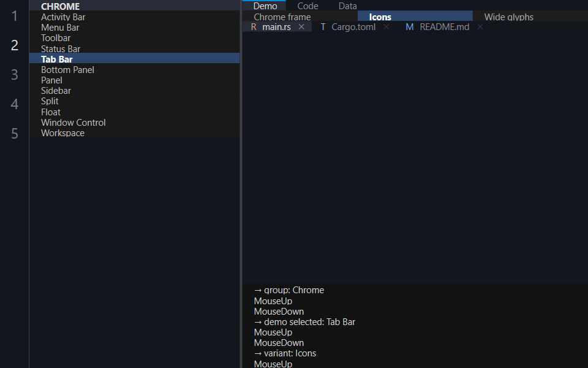The image size is (588, 368).
Task: Open the Split demo
Action: coord(134,101)
